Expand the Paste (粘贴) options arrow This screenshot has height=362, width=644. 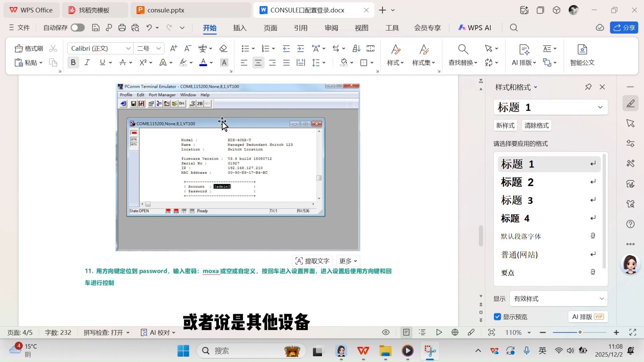point(41,63)
